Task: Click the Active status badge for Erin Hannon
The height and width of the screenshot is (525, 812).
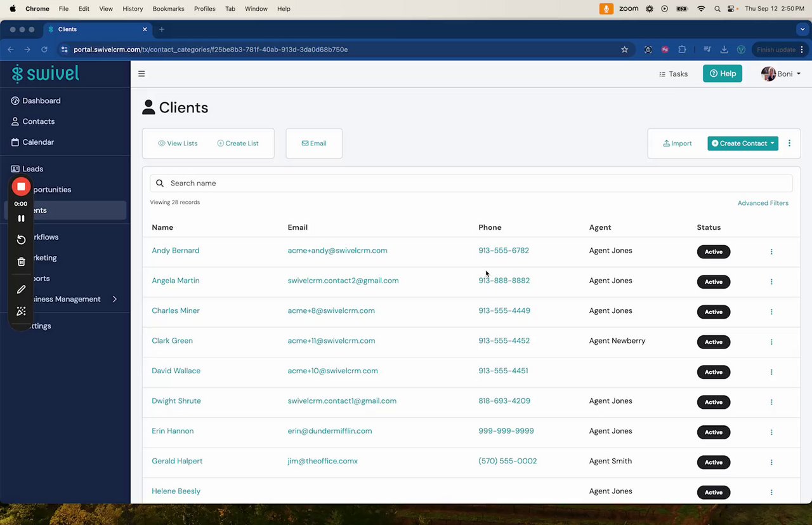Action: (714, 432)
